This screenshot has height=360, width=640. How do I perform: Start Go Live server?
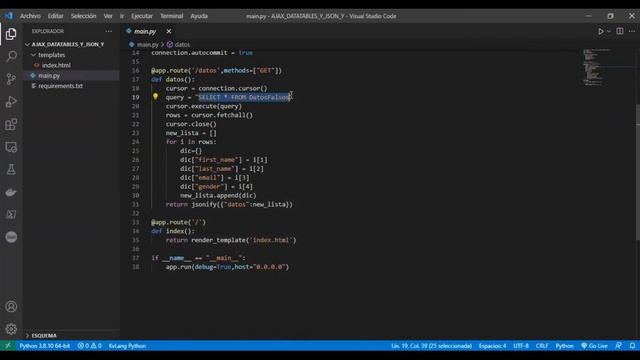pos(594,346)
